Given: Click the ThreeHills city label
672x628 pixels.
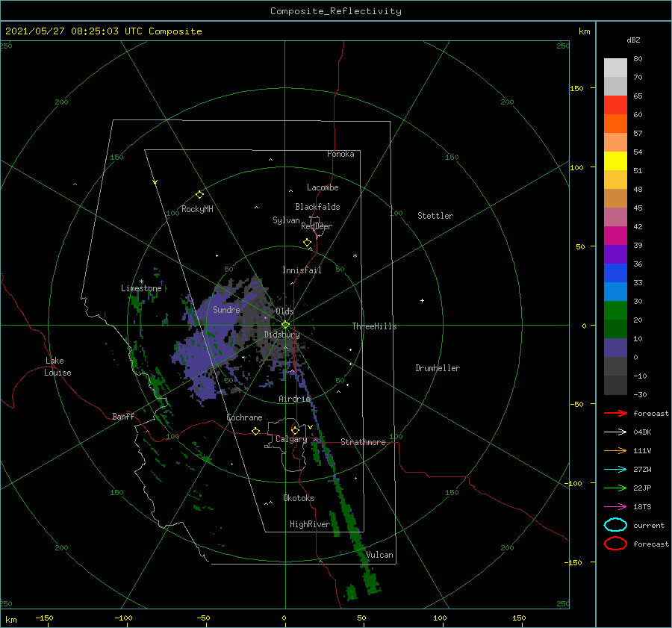Looking at the screenshot, I should pyautogui.click(x=375, y=326).
